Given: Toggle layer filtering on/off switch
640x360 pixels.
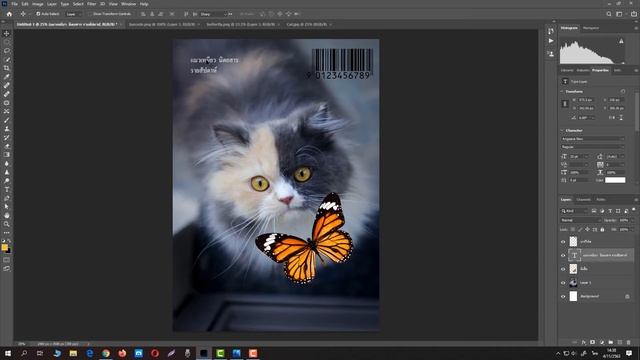Looking at the screenshot, I should (633, 210).
